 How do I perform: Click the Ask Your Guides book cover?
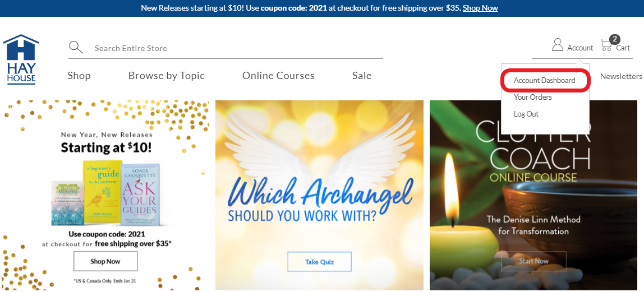[x=141, y=195]
